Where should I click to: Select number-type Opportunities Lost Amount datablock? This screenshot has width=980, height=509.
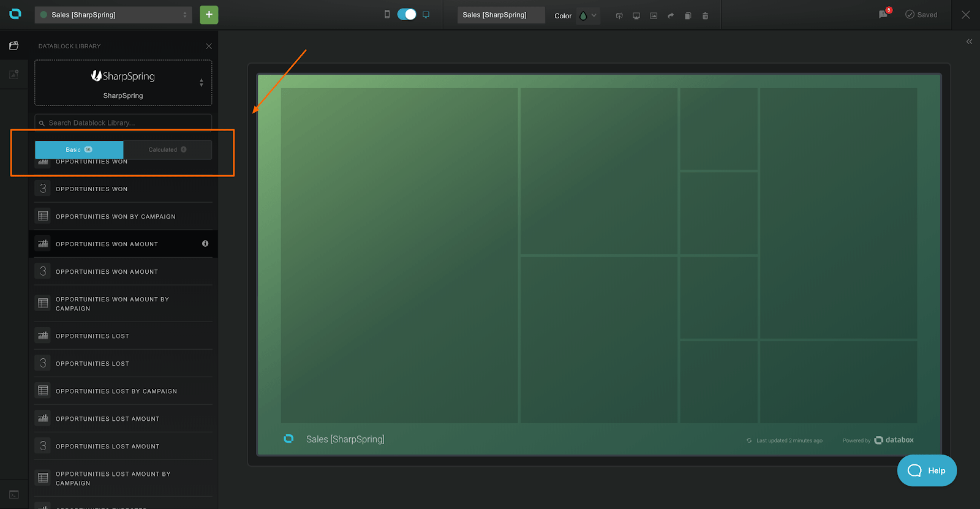pyautogui.click(x=123, y=446)
